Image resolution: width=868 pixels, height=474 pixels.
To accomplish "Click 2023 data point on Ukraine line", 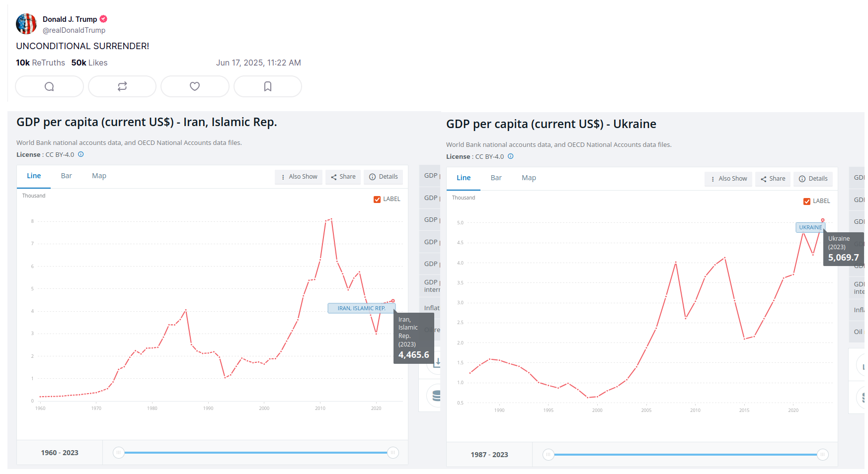I will (823, 220).
